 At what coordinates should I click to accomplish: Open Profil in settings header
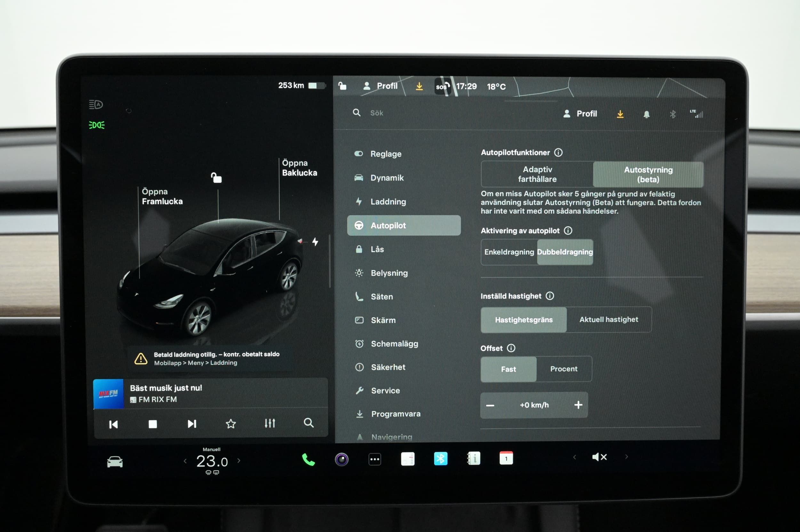tap(580, 114)
